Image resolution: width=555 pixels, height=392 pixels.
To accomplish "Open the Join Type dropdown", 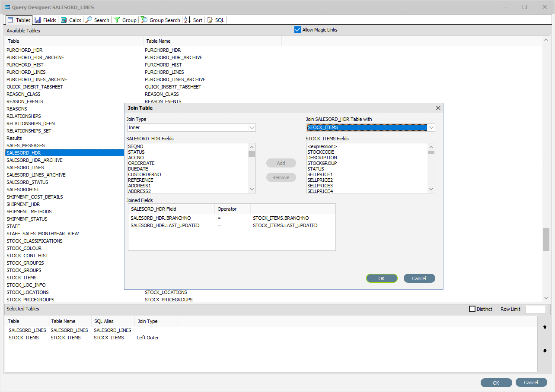I will point(252,128).
